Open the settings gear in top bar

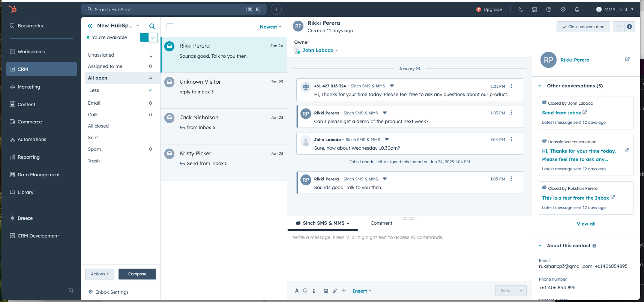pyautogui.click(x=563, y=10)
